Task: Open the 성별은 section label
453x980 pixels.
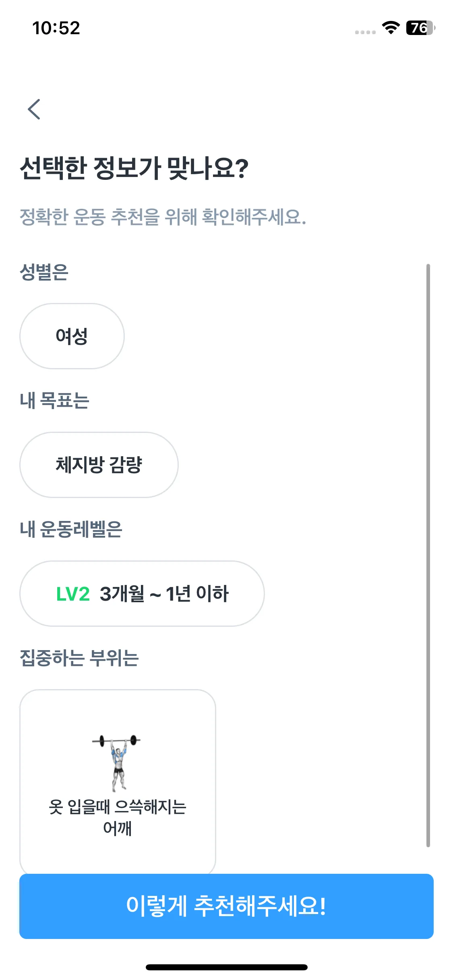Action: 44,272
